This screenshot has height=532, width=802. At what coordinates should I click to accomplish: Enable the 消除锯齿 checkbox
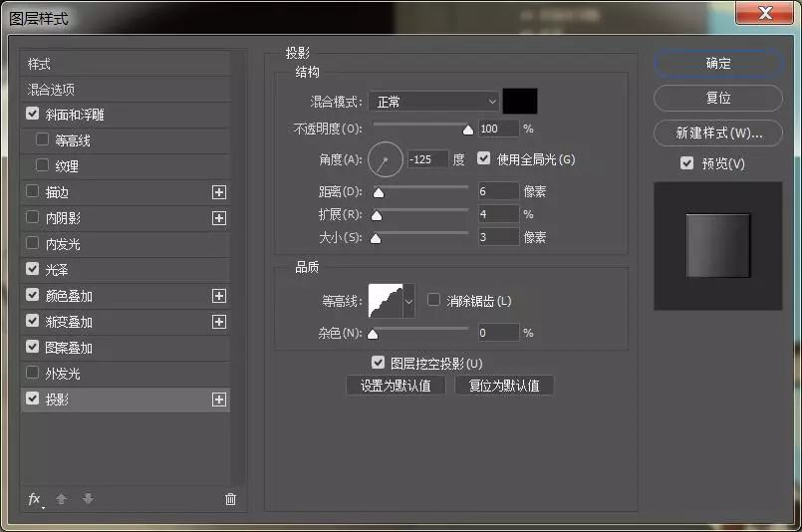(433, 300)
